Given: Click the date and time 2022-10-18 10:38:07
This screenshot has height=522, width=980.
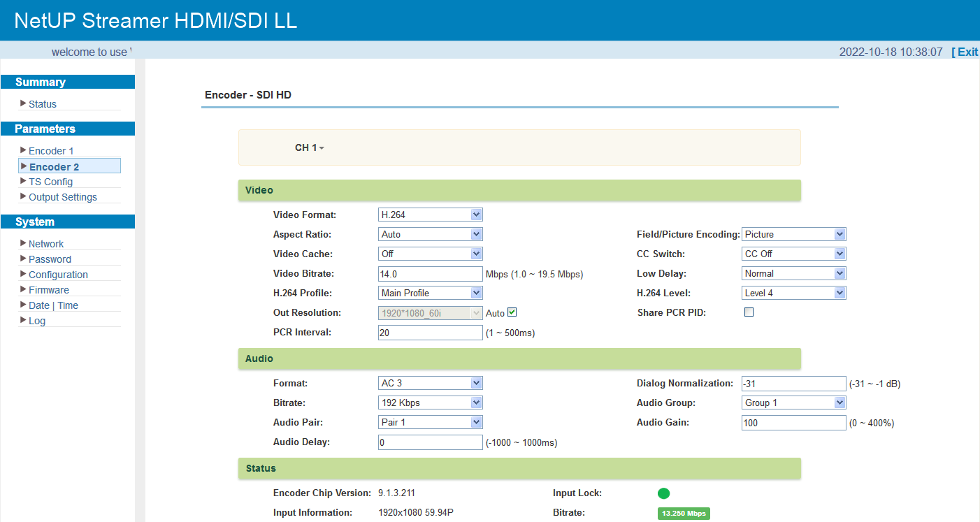Looking at the screenshot, I should coord(891,52).
